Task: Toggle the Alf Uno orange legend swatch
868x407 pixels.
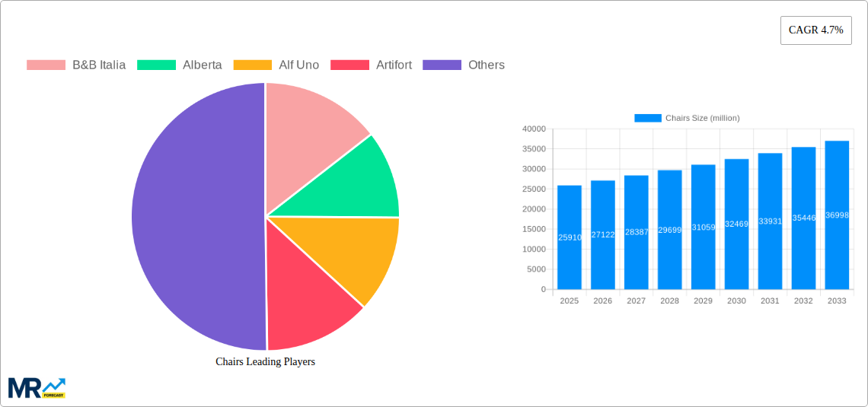Action: pyautogui.click(x=253, y=65)
